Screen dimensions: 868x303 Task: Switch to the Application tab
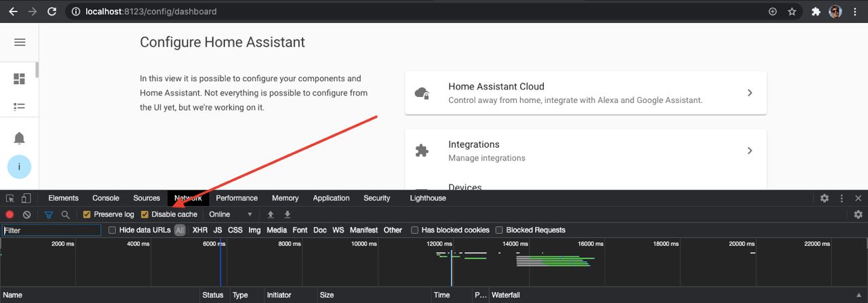click(x=331, y=198)
